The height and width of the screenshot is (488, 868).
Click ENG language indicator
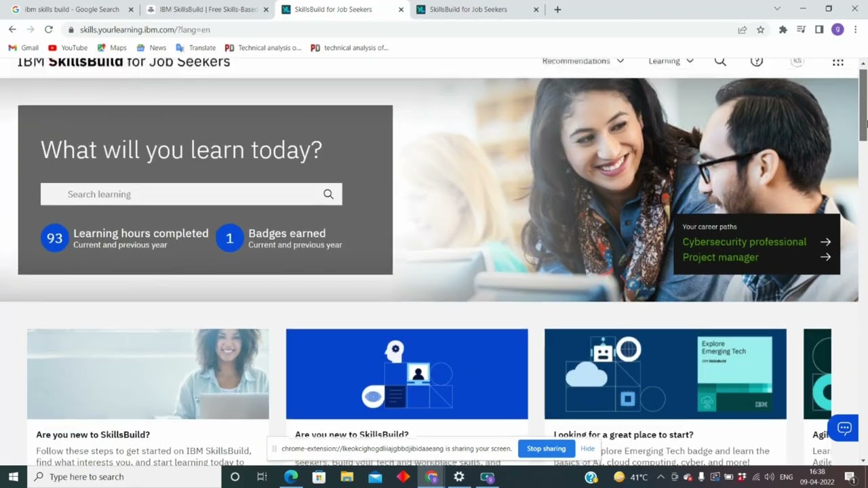(786, 476)
